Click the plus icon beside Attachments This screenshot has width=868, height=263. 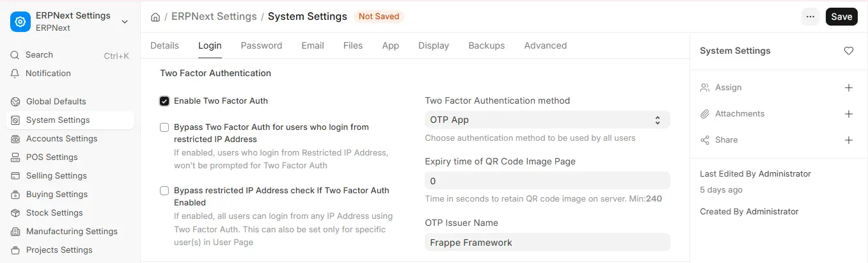(x=849, y=114)
